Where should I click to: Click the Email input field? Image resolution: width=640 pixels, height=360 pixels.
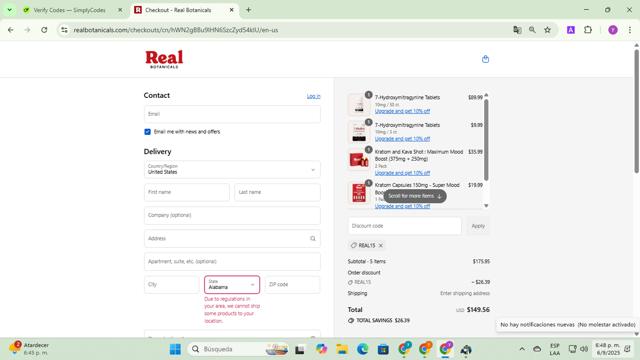232,114
